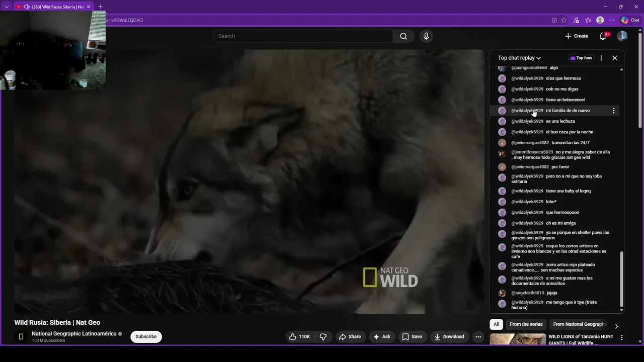644x362 pixels.
Task: Open the tab actions dropdown arrow
Action: point(7,7)
